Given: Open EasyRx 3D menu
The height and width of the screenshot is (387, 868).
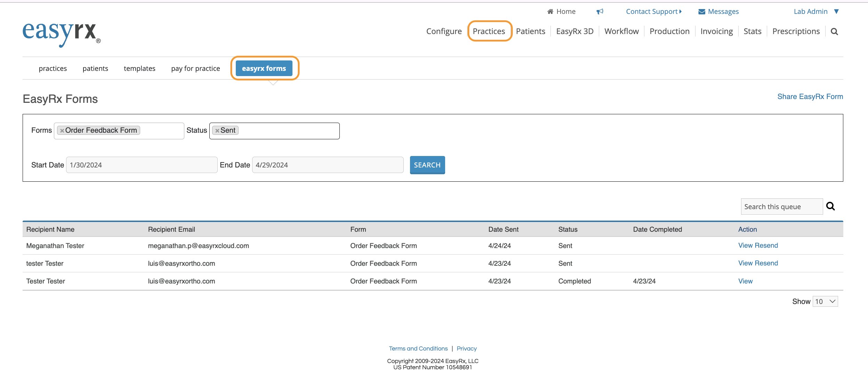Looking at the screenshot, I should (575, 31).
